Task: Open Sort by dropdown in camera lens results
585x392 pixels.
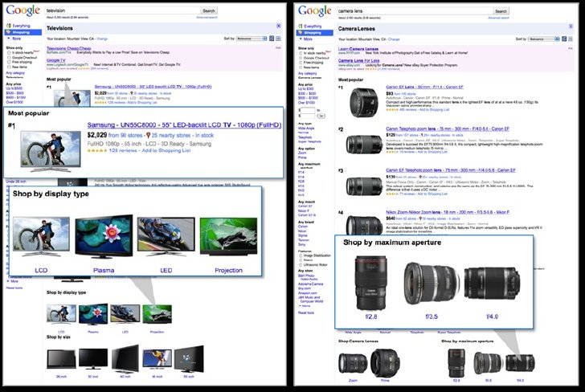Action: (544, 39)
